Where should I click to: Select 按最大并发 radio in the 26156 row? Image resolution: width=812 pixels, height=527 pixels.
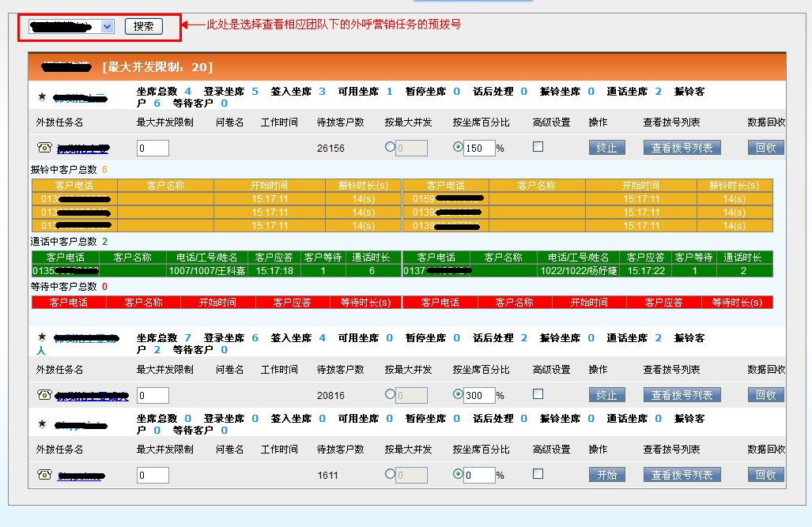390,147
